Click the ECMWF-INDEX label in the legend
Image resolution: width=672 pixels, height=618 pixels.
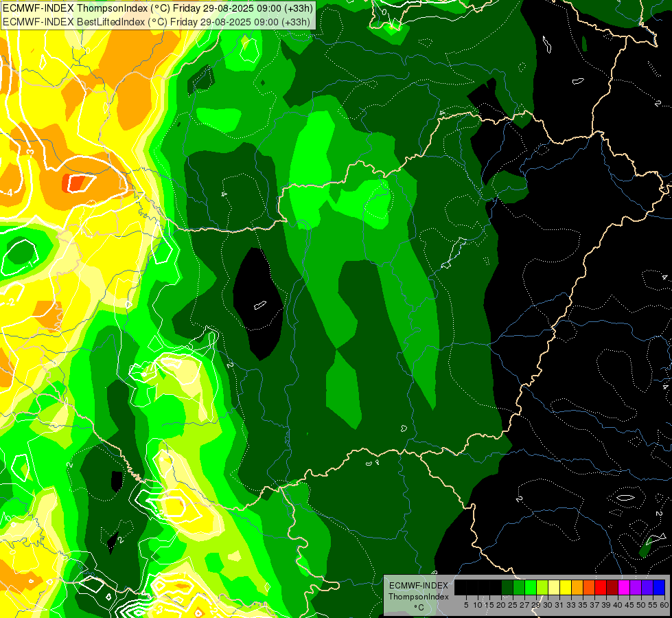point(418,586)
